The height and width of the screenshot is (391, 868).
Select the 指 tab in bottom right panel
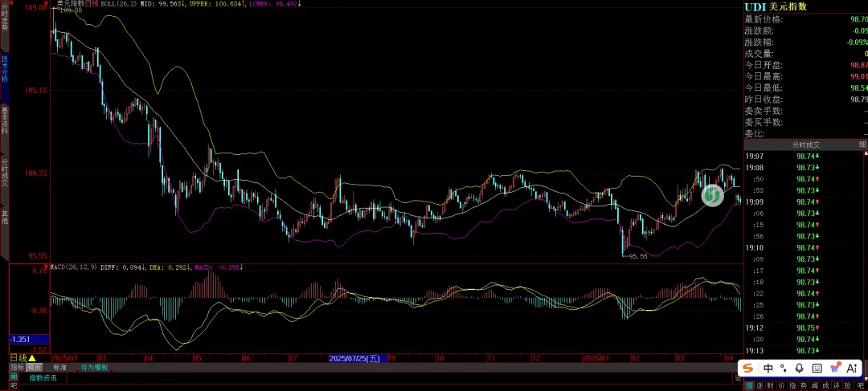coord(792,385)
